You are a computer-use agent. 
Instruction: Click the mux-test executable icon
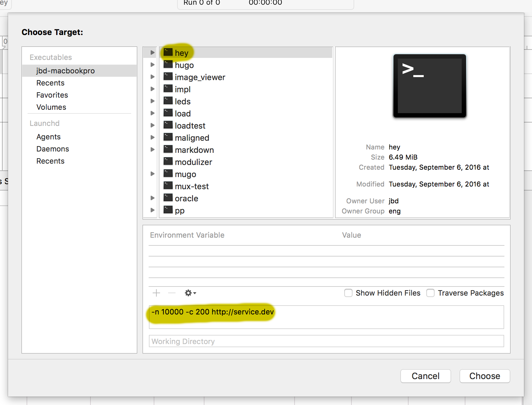(168, 185)
